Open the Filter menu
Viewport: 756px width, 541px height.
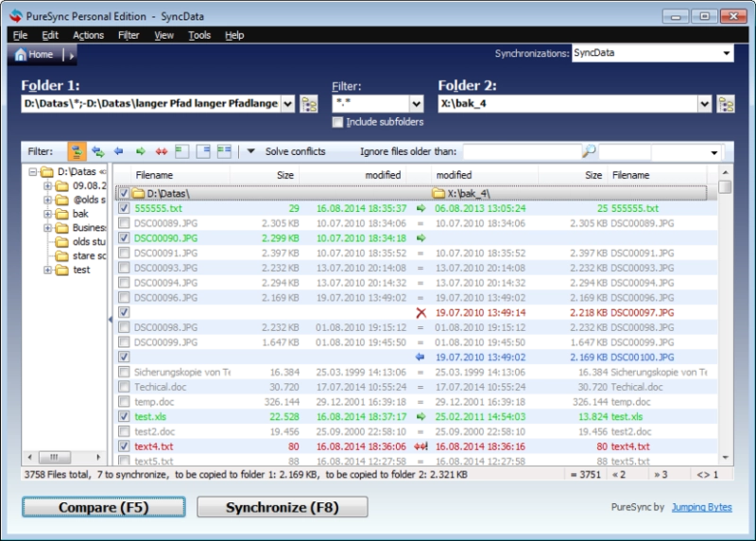[129, 35]
